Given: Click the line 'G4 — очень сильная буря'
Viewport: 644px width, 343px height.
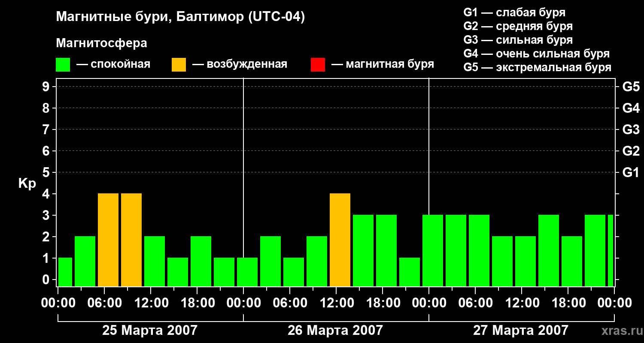Looking at the screenshot, I should coord(537,54).
